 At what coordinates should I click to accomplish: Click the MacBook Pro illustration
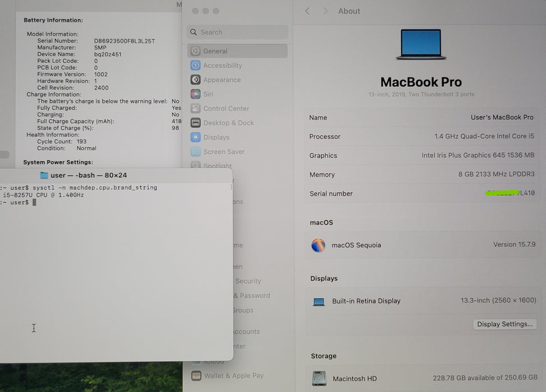(421, 45)
